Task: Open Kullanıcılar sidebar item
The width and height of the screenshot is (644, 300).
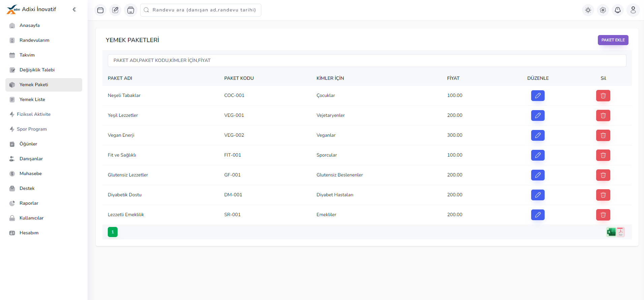Action: [44, 218]
